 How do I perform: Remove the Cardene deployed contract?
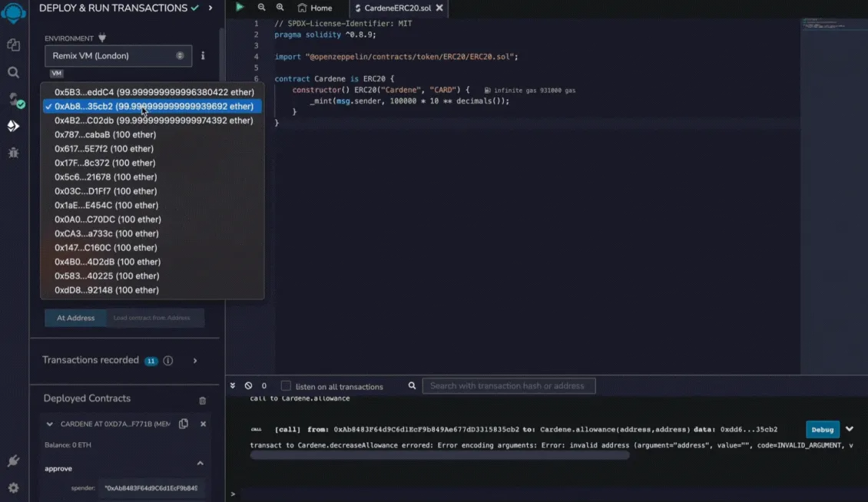click(x=203, y=424)
